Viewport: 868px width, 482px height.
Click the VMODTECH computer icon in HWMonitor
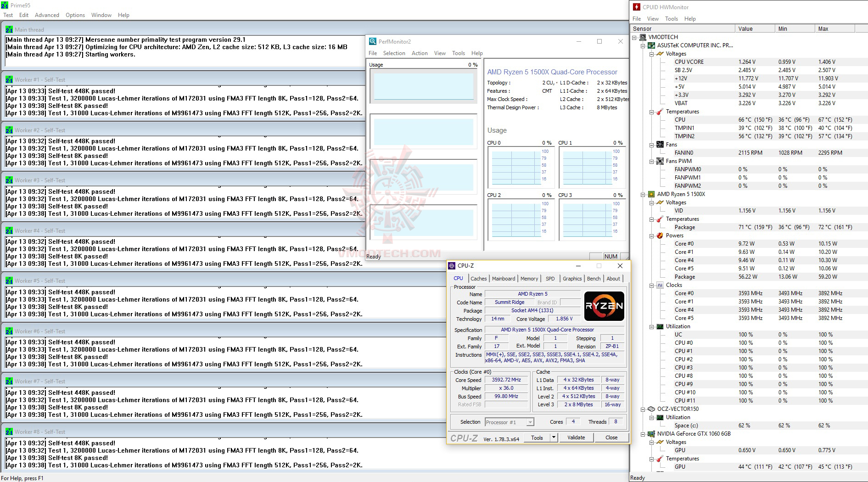[643, 37]
